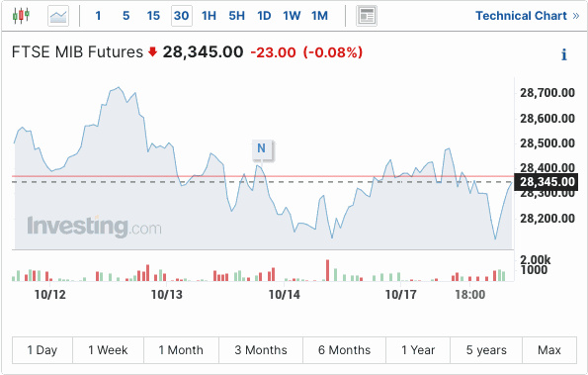This screenshot has width=588, height=375.
Task: Open the blue info icon
Action: (x=564, y=54)
